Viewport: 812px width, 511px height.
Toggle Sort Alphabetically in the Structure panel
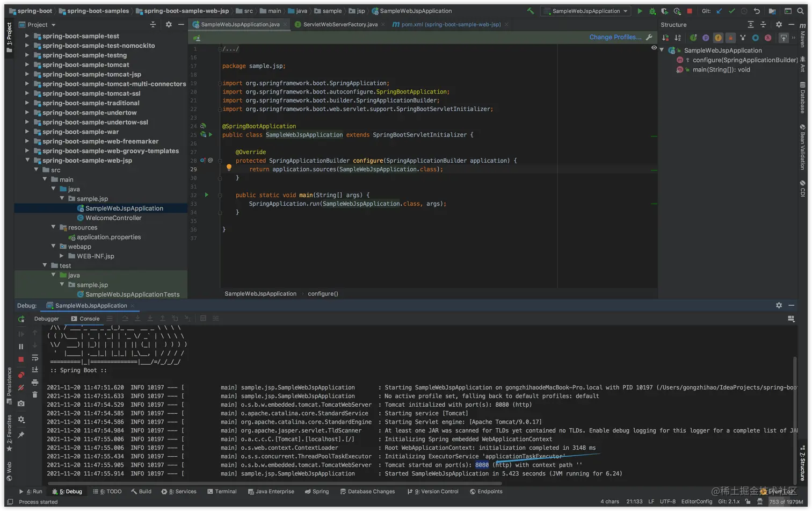pos(678,38)
